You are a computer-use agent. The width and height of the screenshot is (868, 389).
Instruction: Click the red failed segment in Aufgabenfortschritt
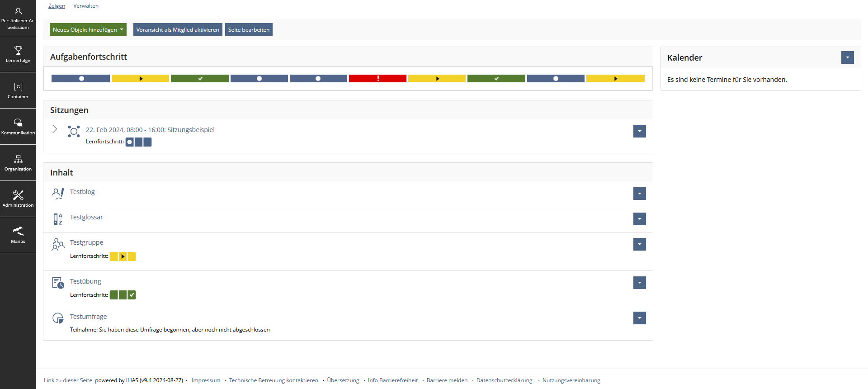[377, 79]
